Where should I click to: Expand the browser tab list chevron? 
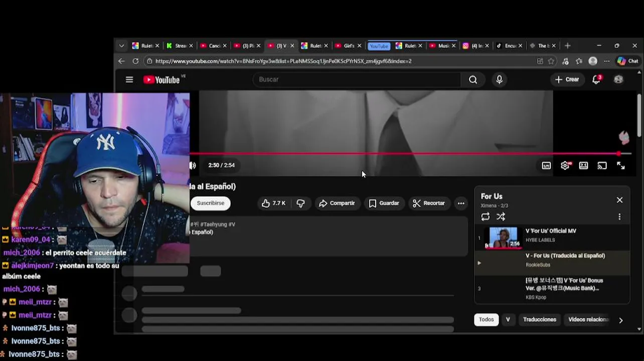pos(121,46)
